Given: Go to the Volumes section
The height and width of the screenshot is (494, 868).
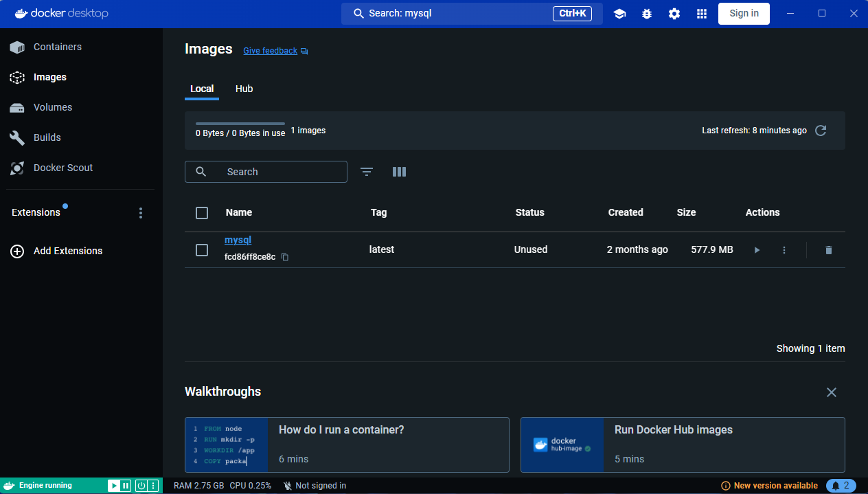Looking at the screenshot, I should pyautogui.click(x=53, y=107).
